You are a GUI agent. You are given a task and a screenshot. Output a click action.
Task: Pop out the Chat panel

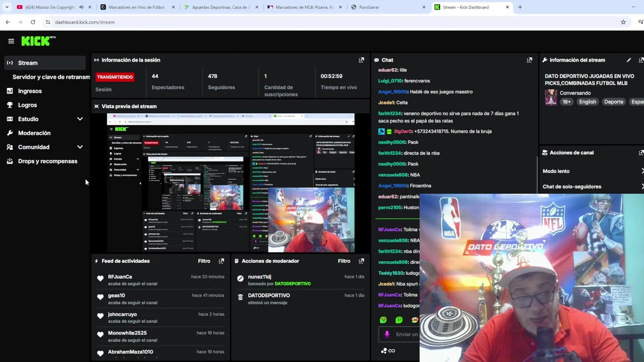point(529,60)
